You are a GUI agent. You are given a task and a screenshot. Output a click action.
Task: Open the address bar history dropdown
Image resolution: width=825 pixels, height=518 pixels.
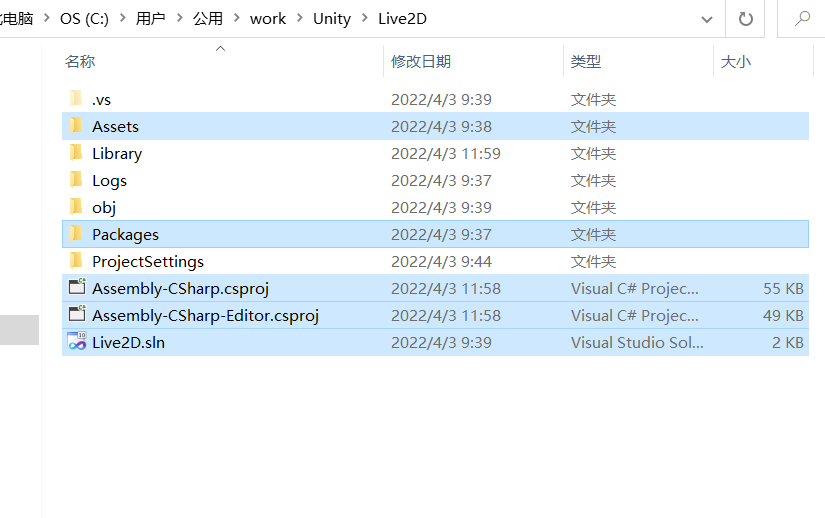tap(708, 18)
